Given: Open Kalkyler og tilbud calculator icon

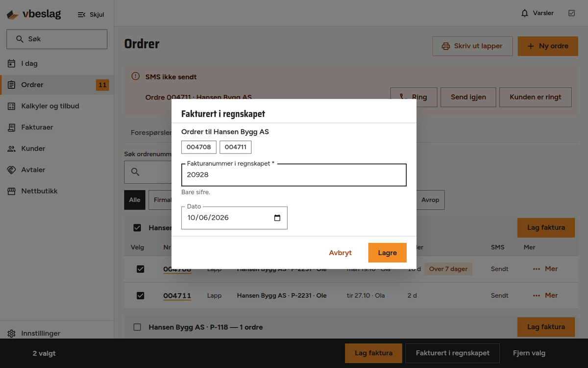Looking at the screenshot, I should 12,106.
